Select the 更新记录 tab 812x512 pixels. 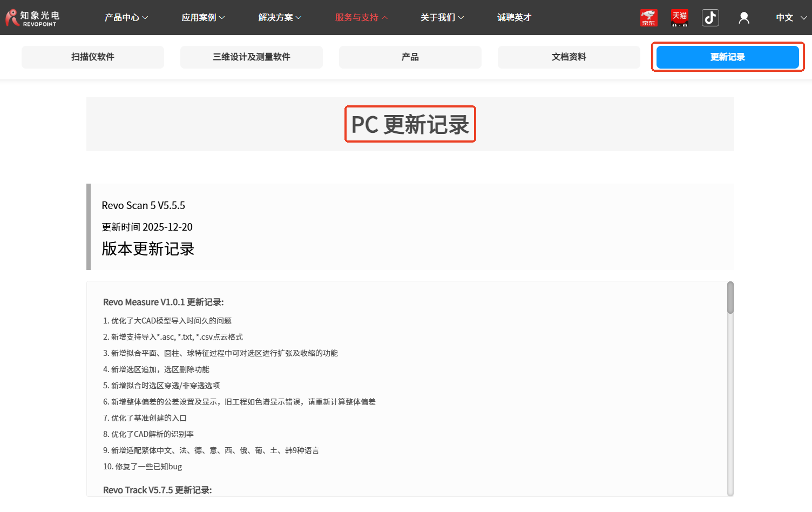pyautogui.click(x=728, y=57)
